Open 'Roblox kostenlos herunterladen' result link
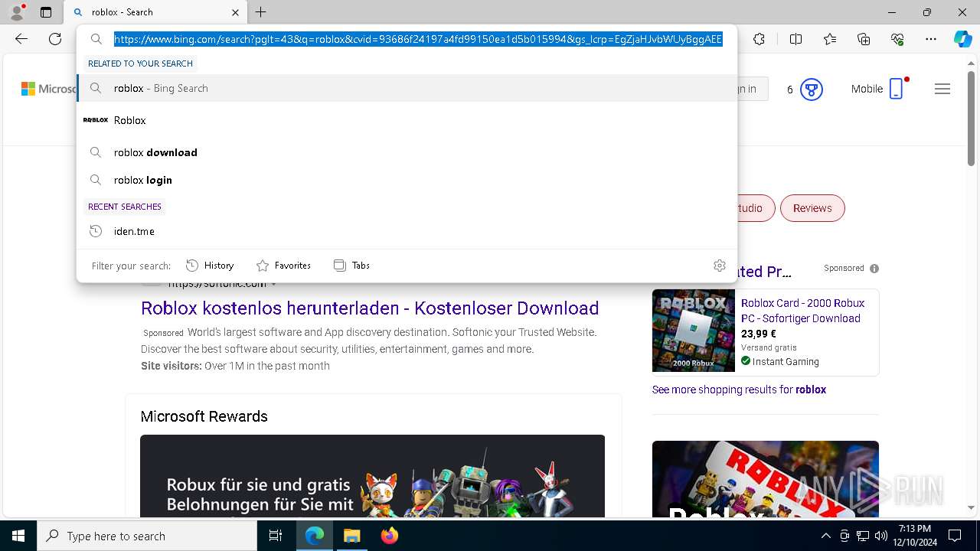Image resolution: width=980 pixels, height=551 pixels. coord(370,308)
